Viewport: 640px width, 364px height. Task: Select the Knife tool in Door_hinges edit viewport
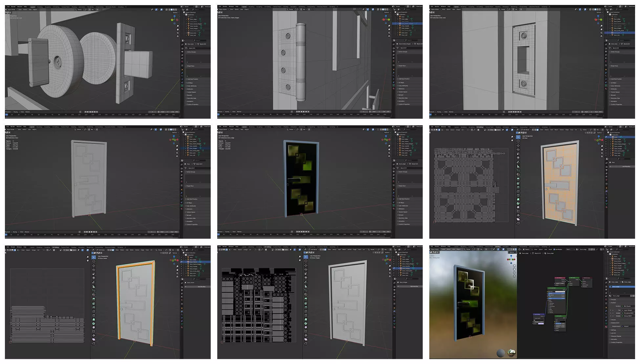click(x=306, y=315)
